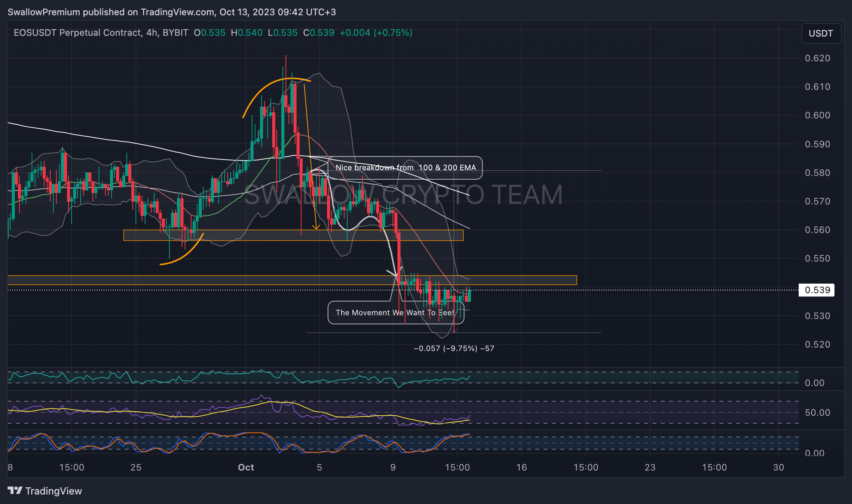Click the 0.539 current price label
The height and width of the screenshot is (504, 852).
[x=817, y=290]
